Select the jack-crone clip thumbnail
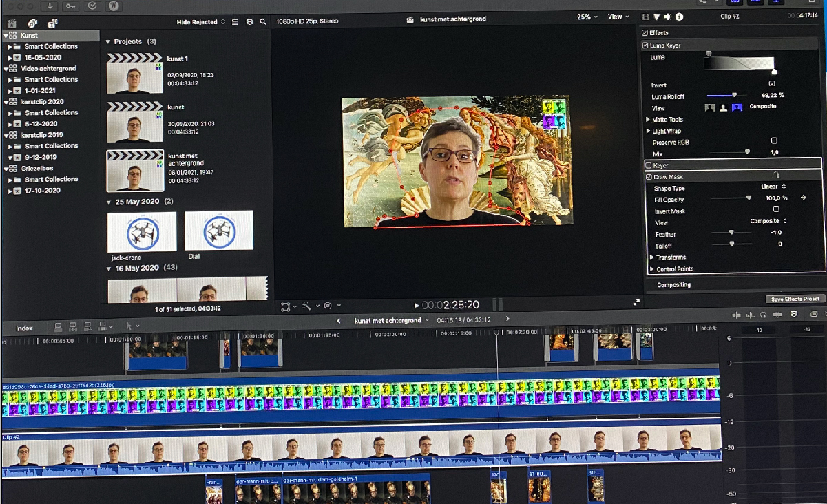Image resolution: width=827 pixels, height=504 pixels. click(142, 231)
